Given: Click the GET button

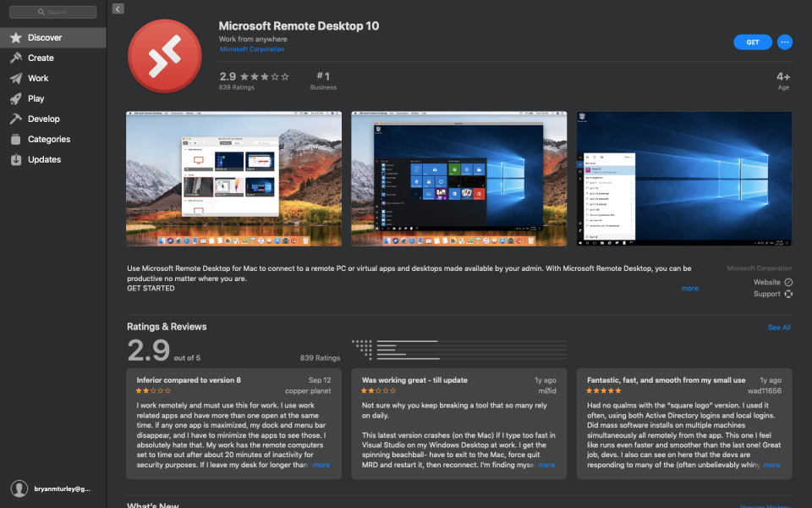Looking at the screenshot, I should point(753,42).
